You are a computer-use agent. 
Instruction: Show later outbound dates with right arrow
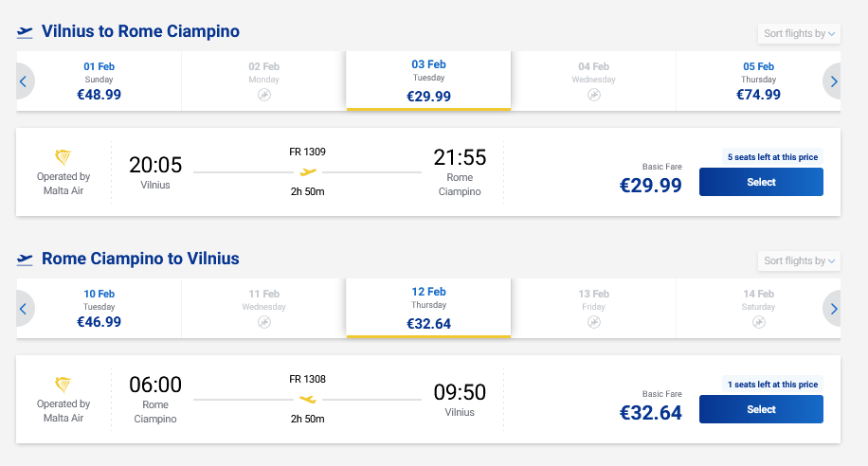(x=833, y=81)
